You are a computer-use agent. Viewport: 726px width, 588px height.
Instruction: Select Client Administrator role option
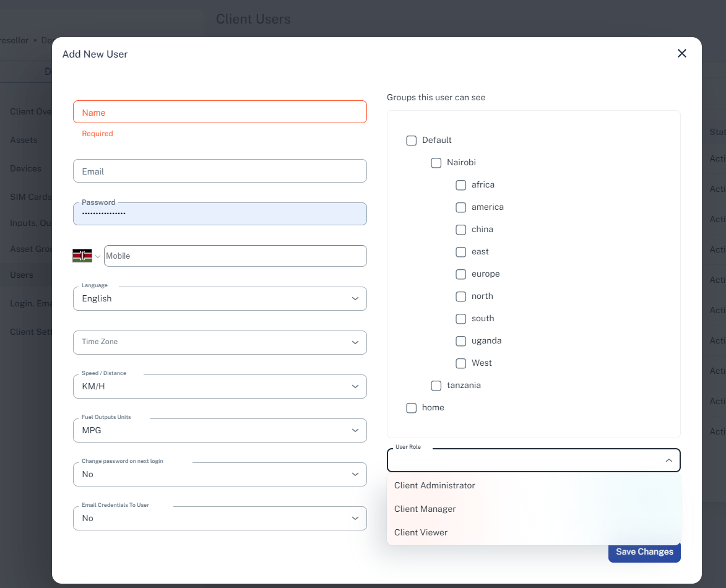pos(534,485)
